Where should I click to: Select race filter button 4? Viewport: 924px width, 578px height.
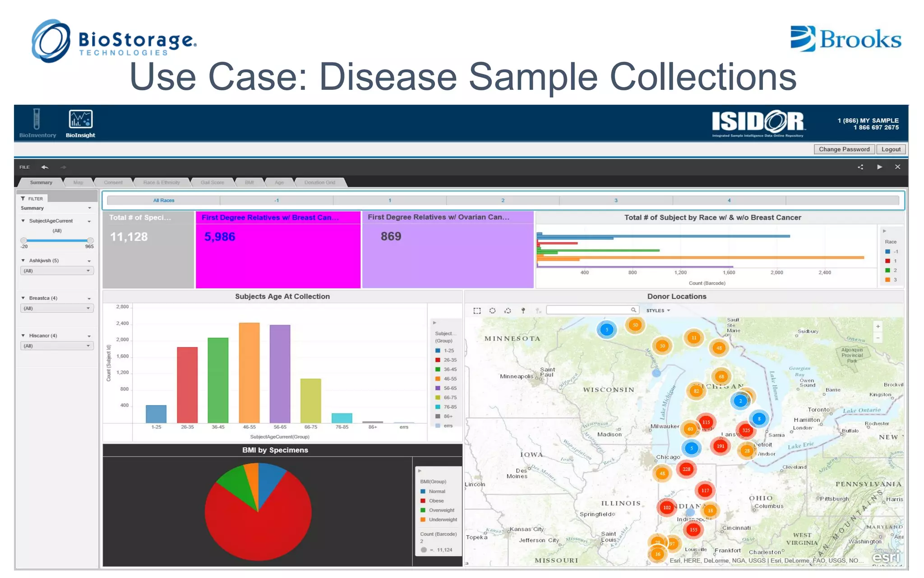(x=729, y=200)
